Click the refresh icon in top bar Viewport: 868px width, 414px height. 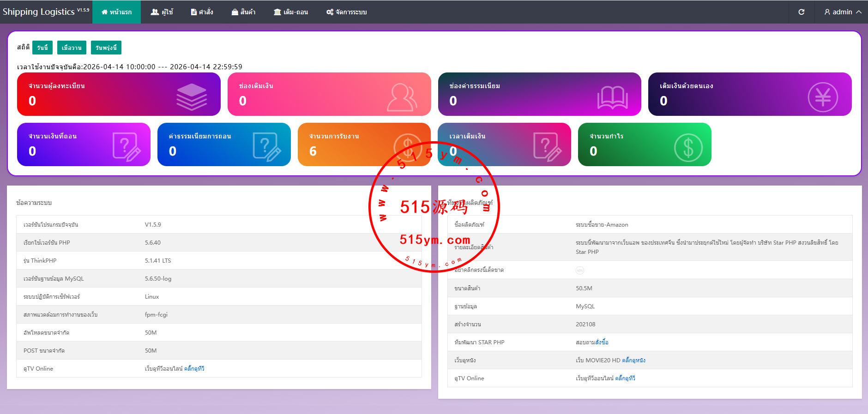pyautogui.click(x=802, y=12)
